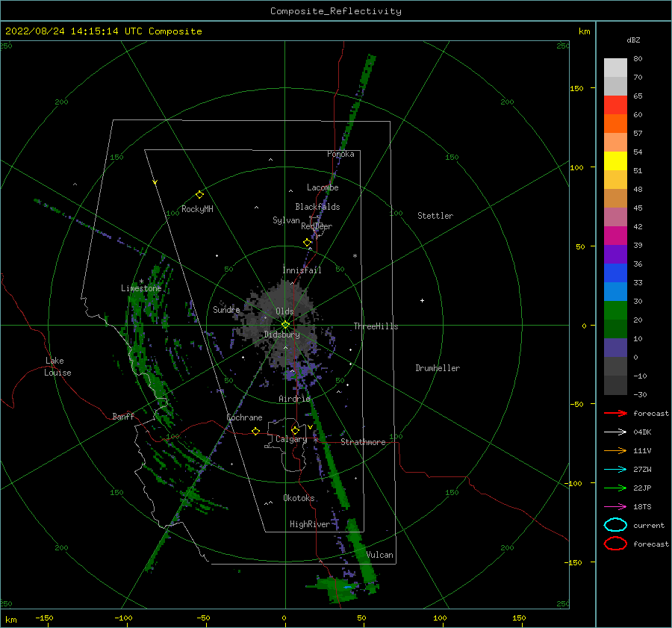Click the Sylvan label
Image resolution: width=672 pixels, height=628 pixels.
click(286, 221)
